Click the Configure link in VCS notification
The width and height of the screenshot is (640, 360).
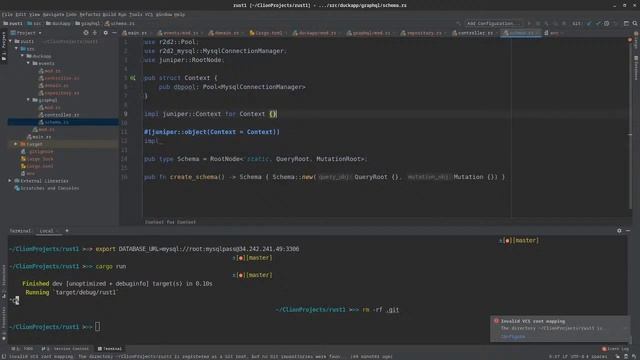click(x=513, y=337)
